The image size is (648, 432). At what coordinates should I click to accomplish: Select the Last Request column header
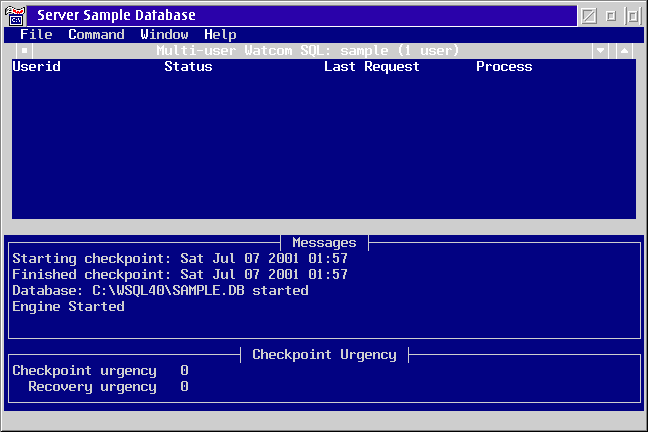(372, 67)
